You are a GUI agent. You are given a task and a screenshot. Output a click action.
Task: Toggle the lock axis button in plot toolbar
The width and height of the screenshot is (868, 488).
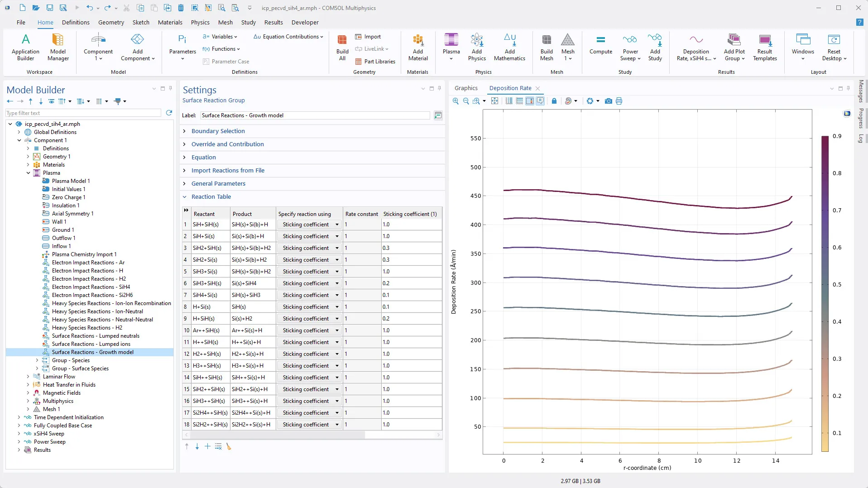coord(554,101)
